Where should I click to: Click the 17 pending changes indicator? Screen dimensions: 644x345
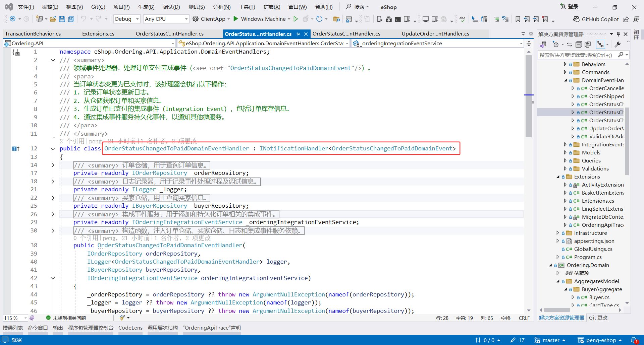click(x=518, y=340)
